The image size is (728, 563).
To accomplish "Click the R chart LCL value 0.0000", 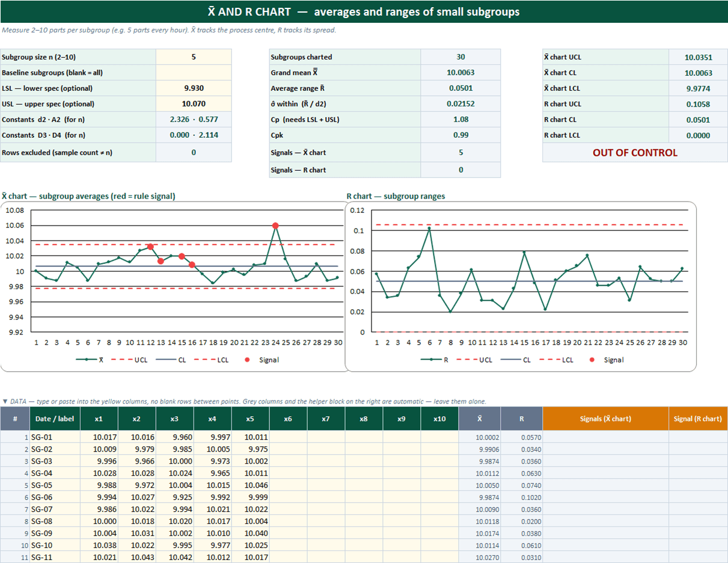I will tap(698, 135).
